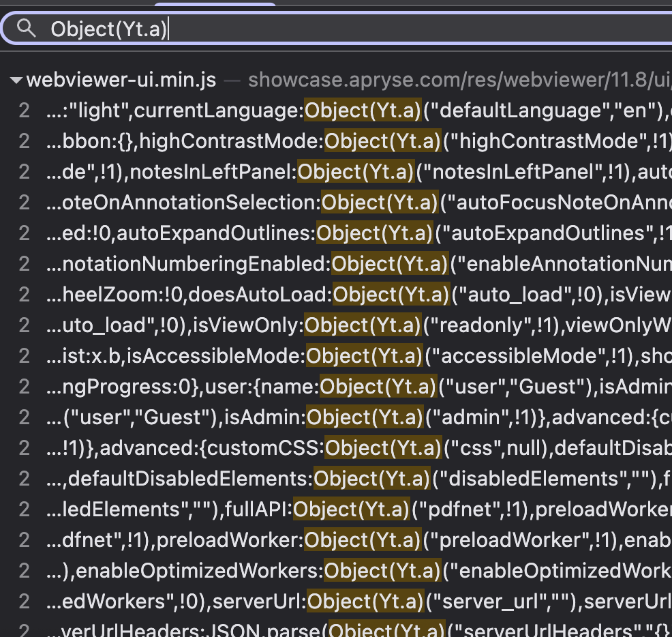This screenshot has width=672, height=637.
Task: Open the fullAPI pdfnet search result
Action: [x=341, y=509]
